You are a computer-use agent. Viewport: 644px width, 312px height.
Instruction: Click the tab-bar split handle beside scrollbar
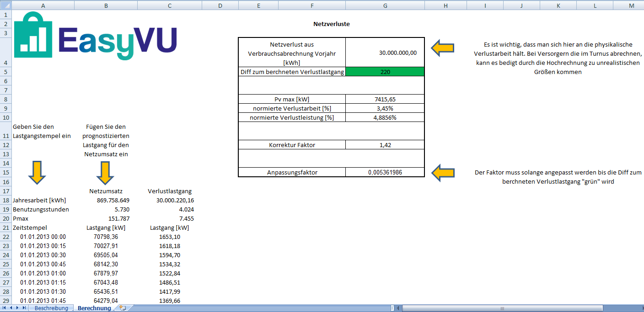pos(392,308)
